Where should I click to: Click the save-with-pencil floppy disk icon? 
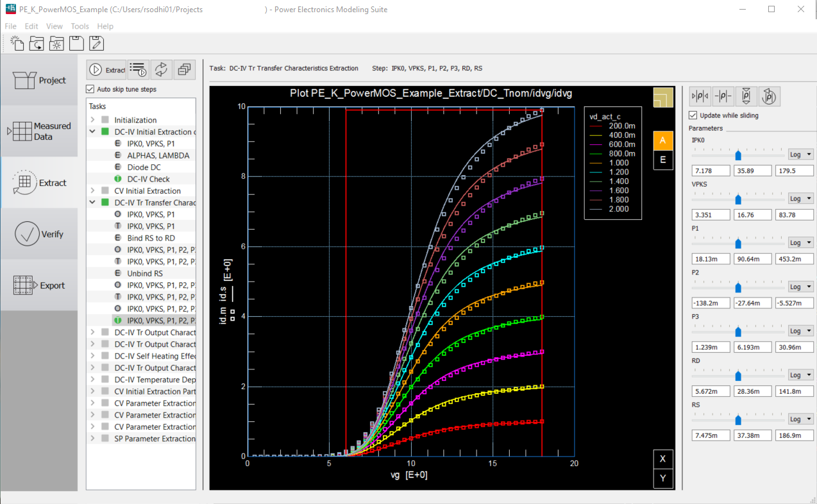(x=96, y=44)
